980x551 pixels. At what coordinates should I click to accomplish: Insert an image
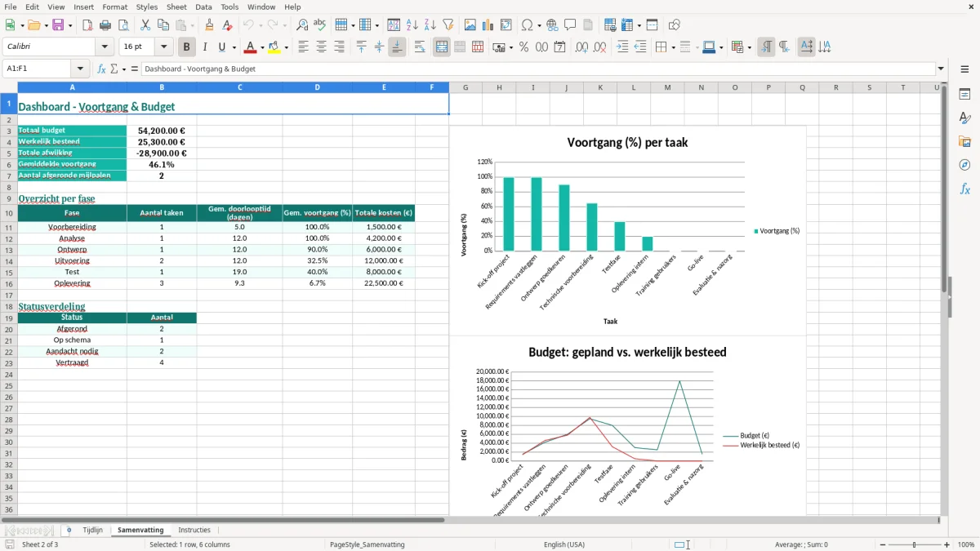tap(470, 25)
